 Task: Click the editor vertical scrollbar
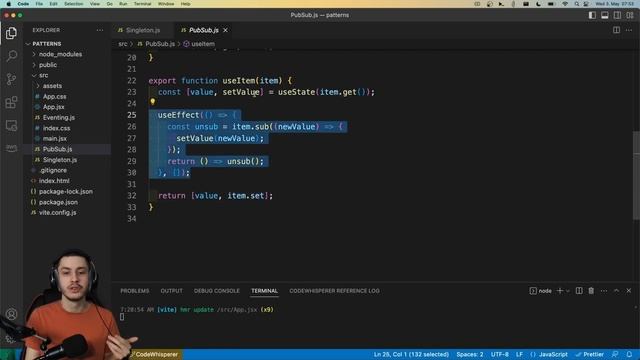pos(636,176)
